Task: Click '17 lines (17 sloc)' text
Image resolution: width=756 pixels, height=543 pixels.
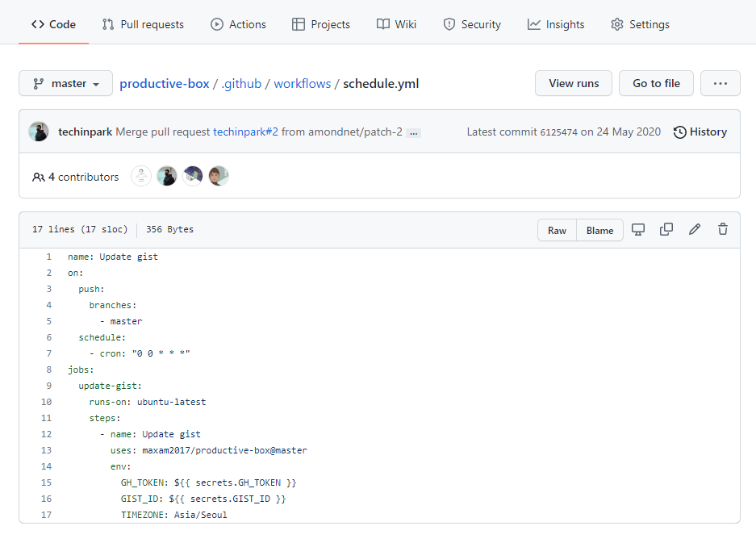Action: coord(80,229)
